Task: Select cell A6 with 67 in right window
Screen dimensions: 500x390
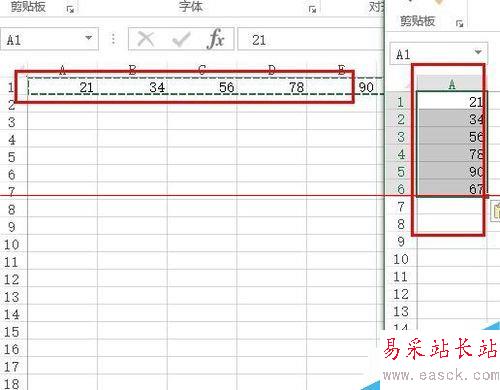Action: click(451, 189)
